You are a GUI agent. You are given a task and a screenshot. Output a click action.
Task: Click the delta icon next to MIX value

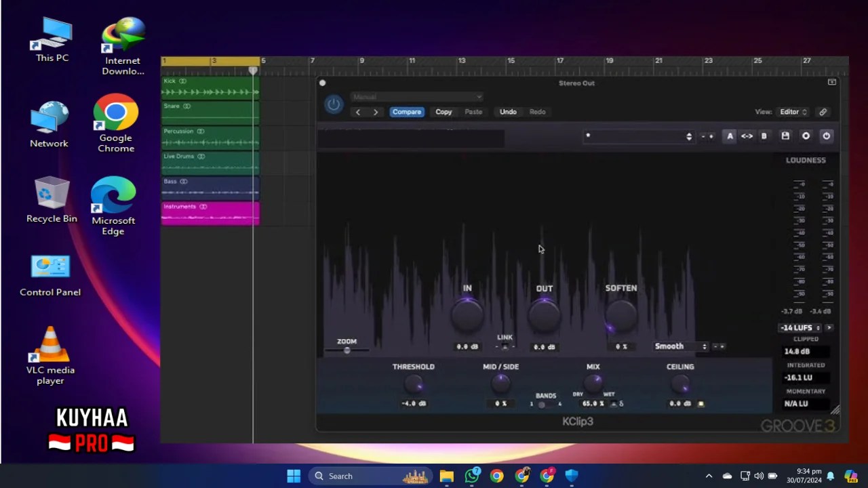[621, 404]
